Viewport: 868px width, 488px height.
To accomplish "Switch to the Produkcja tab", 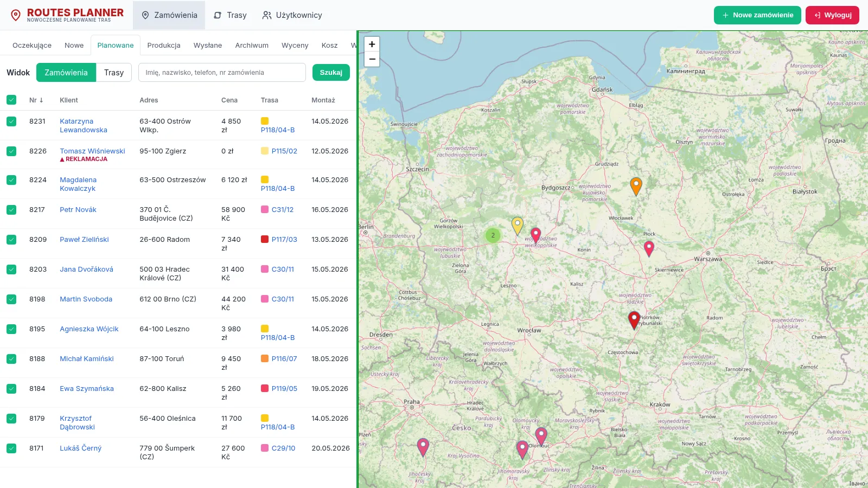I will point(164,45).
